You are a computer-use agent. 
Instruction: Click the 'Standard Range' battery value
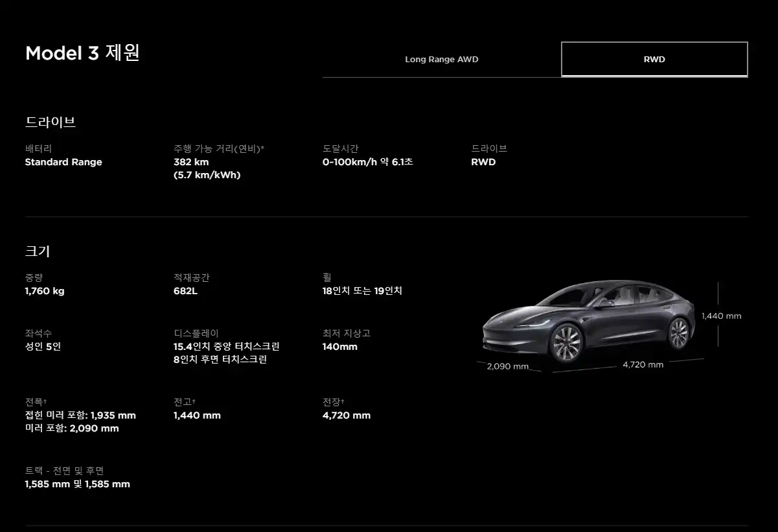tap(63, 162)
